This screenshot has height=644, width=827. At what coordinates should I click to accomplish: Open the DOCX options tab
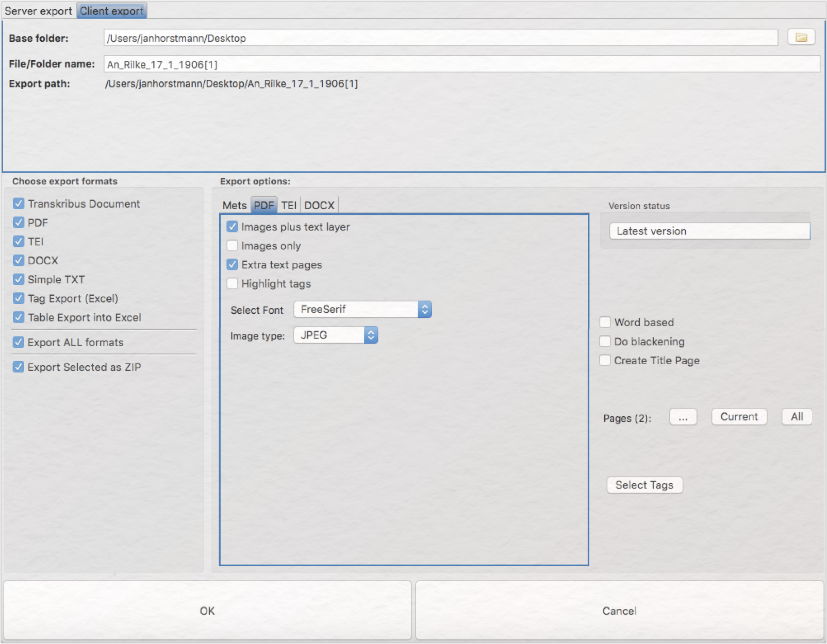pyautogui.click(x=319, y=205)
